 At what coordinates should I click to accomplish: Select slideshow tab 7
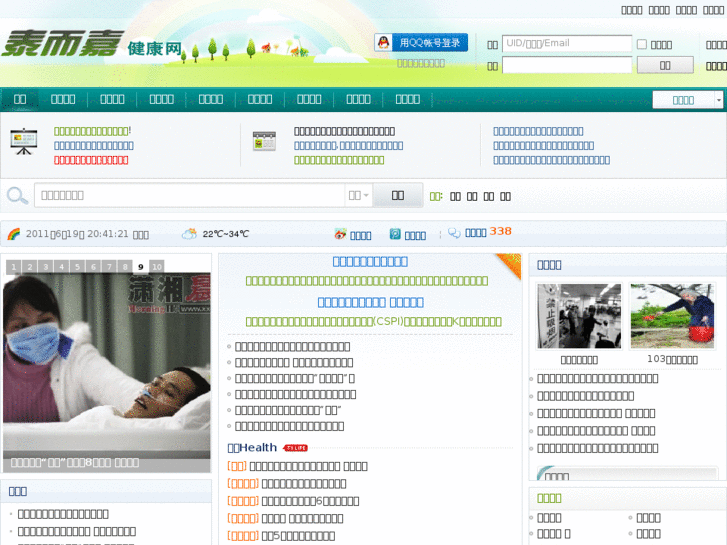coord(109,267)
